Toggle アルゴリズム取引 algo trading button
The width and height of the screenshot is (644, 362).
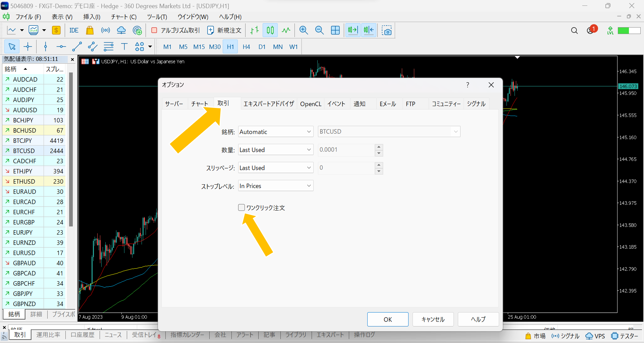coord(175,31)
